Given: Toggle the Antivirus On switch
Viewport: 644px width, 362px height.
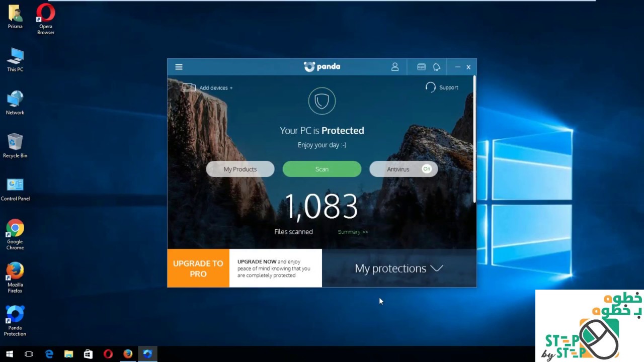Looking at the screenshot, I should [x=427, y=169].
